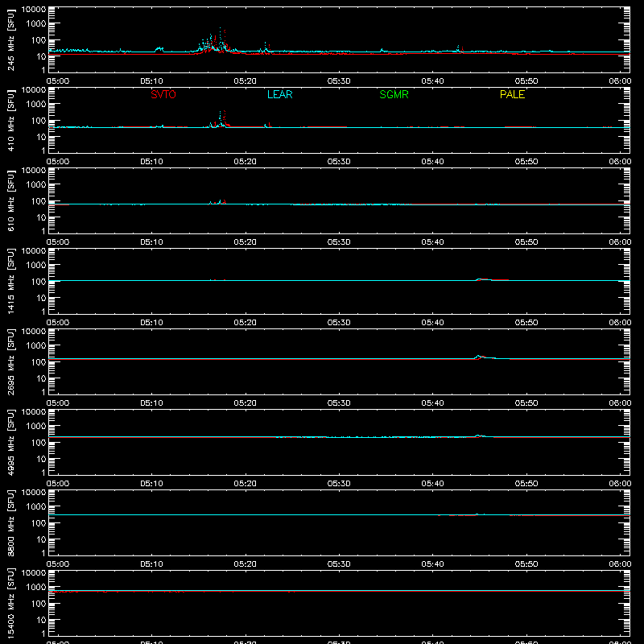644x644 pixels.
Task: Click 05:10 label under the 245 MHz plot
Action: coord(151,81)
